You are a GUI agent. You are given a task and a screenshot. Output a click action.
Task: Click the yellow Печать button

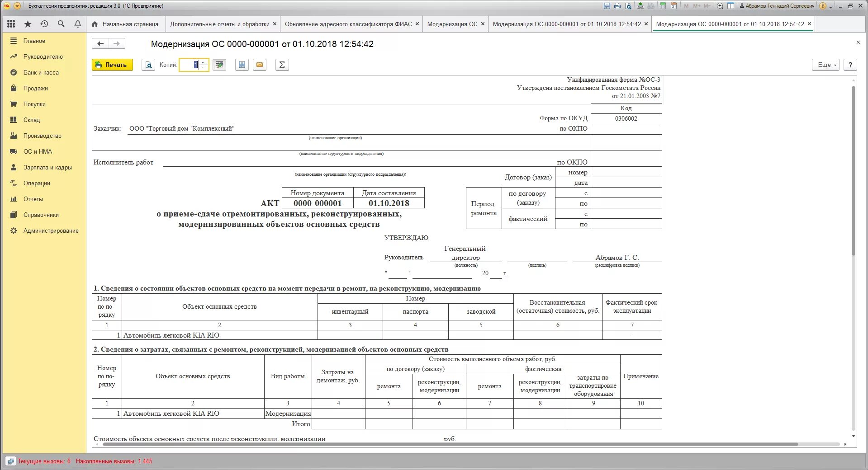coord(112,65)
